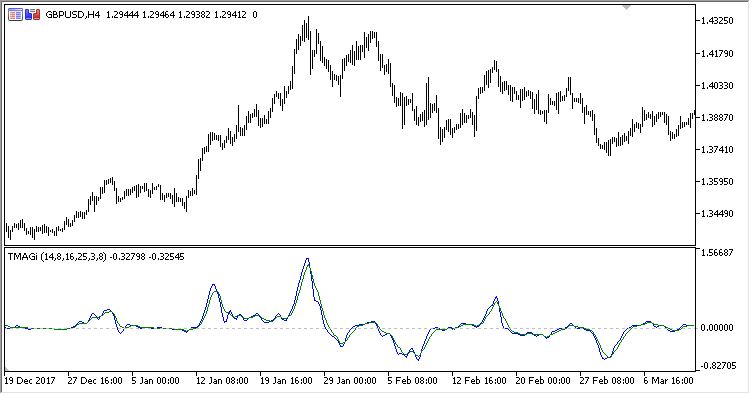Click the 12 Jan 08:00 time label

coord(222,381)
